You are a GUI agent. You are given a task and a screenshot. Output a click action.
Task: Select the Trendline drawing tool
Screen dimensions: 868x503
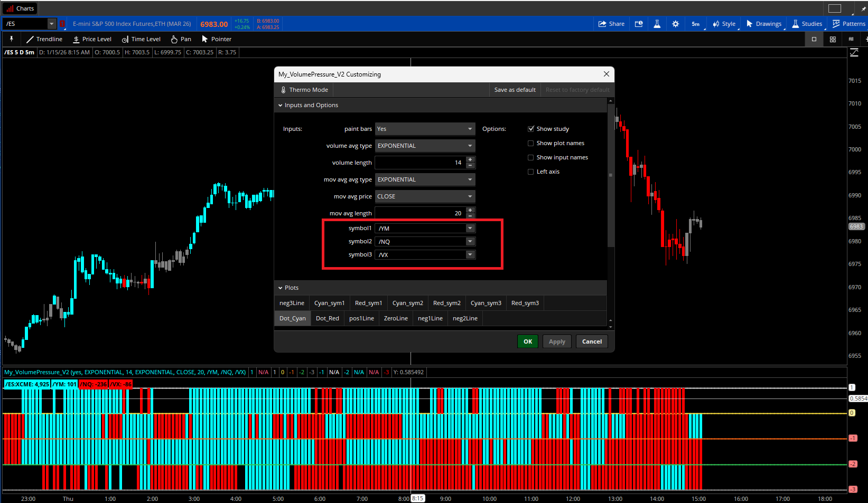tap(44, 39)
